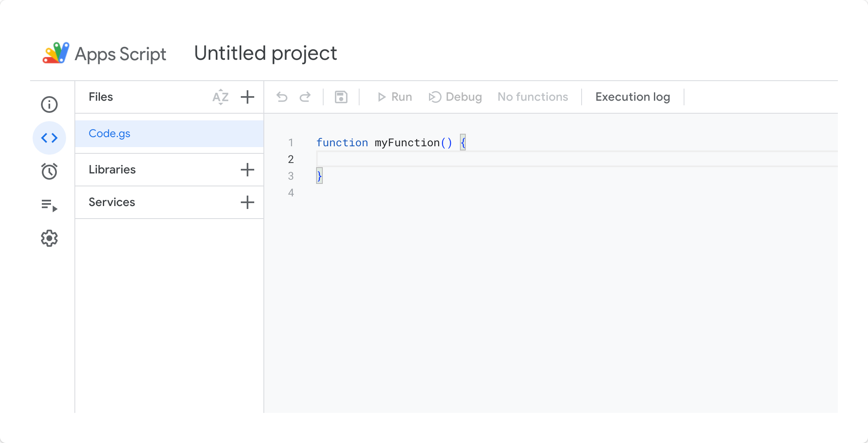
Task: Select the Code.gs file
Action: [110, 133]
